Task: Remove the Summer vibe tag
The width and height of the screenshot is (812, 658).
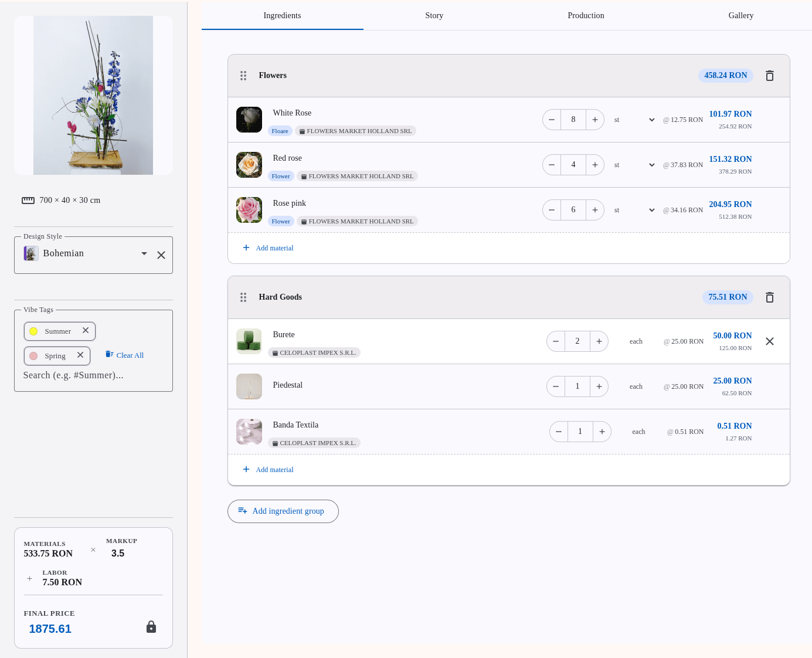Action: [86, 331]
